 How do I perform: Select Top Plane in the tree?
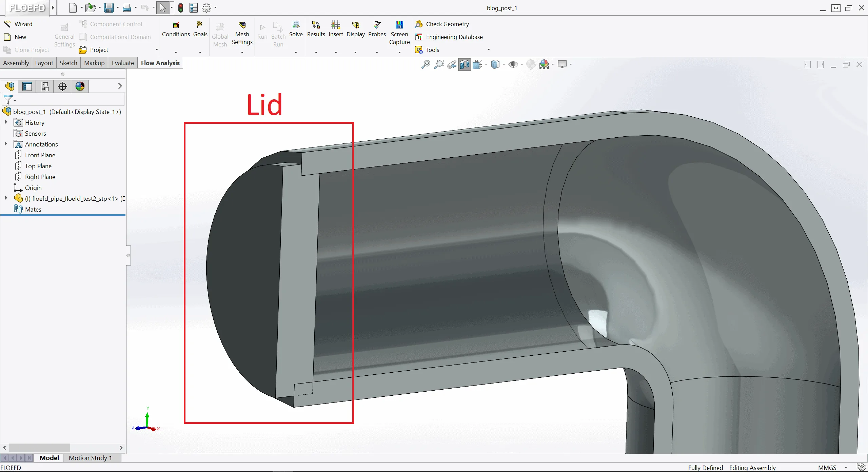38,166
